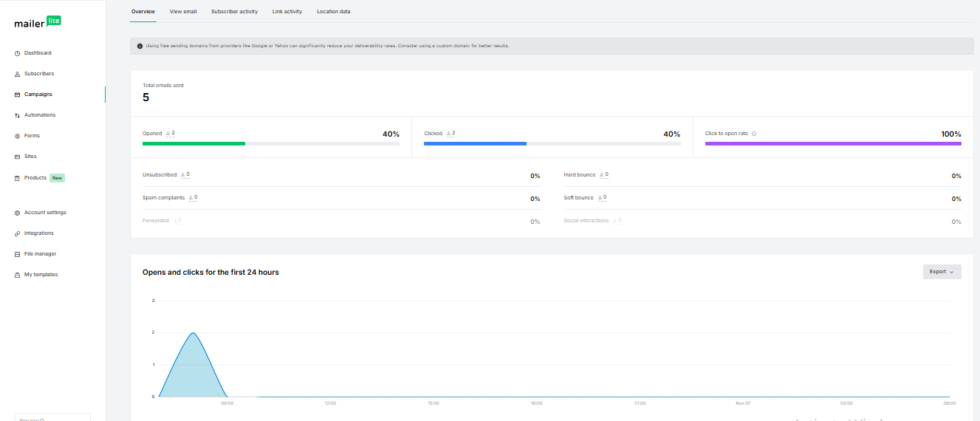Open the Subscriber activity tab
This screenshot has width=980, height=421.
[x=234, y=12]
